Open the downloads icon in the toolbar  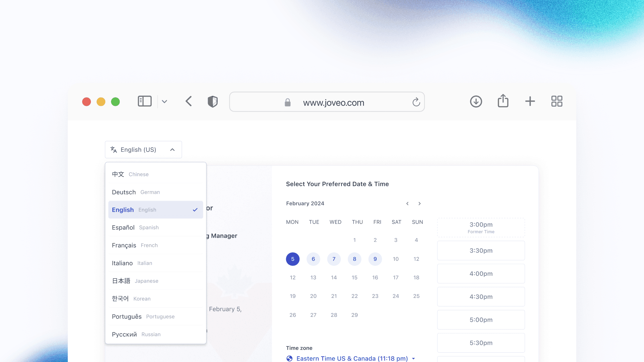click(x=476, y=101)
